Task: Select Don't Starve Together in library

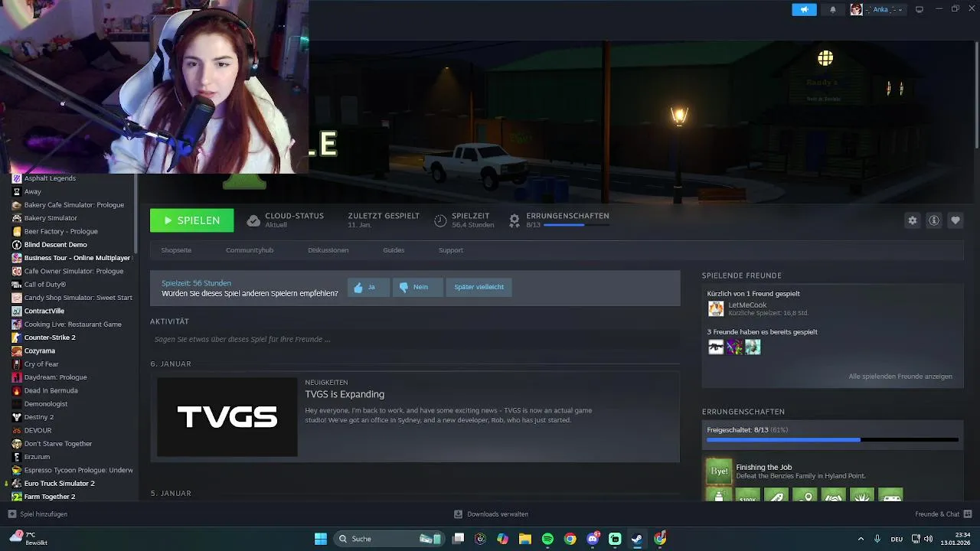Action: click(58, 444)
